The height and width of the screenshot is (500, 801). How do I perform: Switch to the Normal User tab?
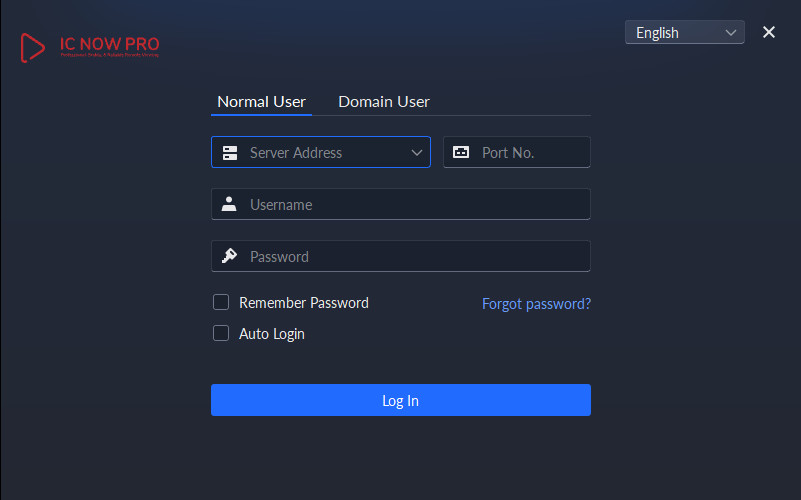[261, 102]
